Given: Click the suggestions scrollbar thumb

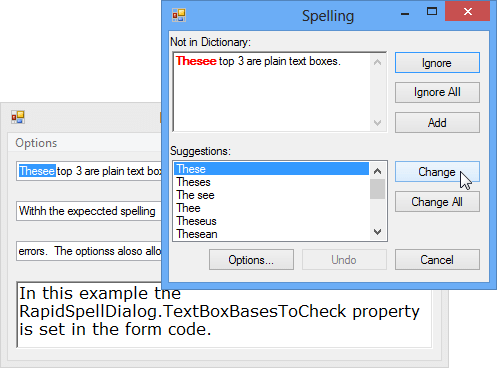Looking at the screenshot, I should (x=377, y=189).
